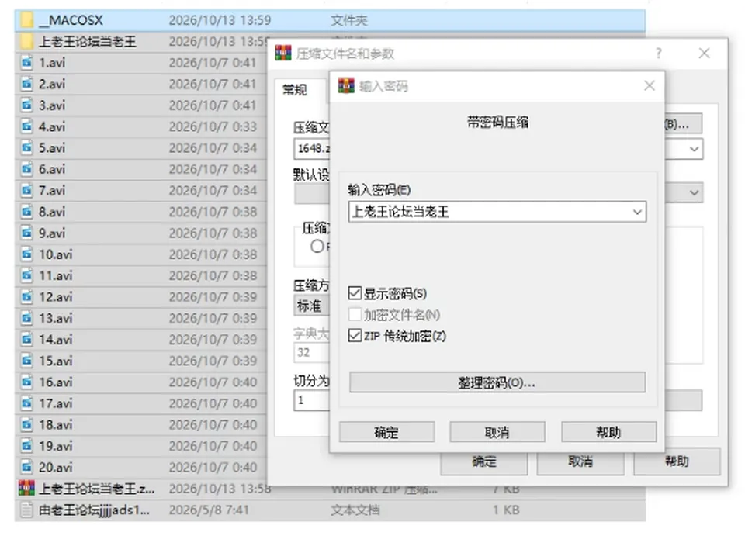Select the 2.avi video file icon
Screen dimensions: 745x560
[26, 84]
